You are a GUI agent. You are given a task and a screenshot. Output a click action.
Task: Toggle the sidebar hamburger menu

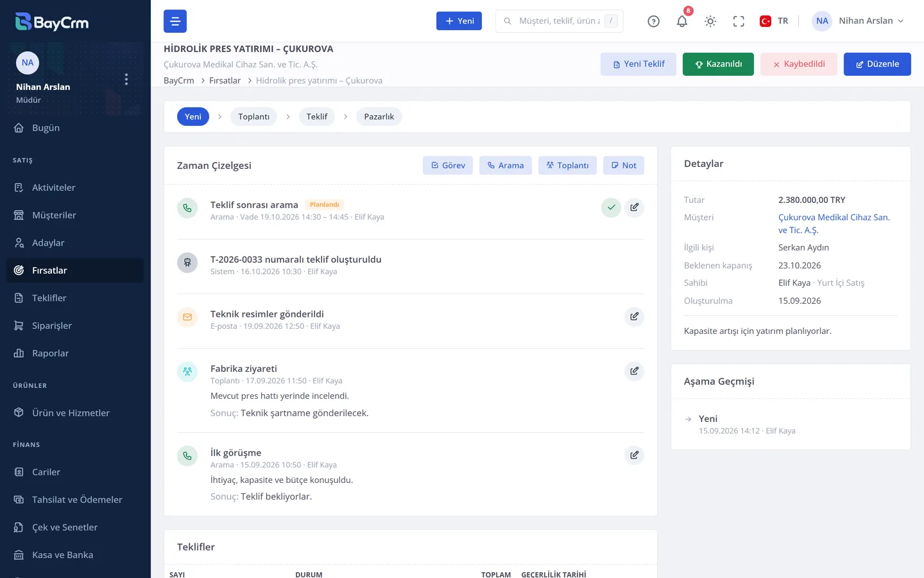coord(175,21)
